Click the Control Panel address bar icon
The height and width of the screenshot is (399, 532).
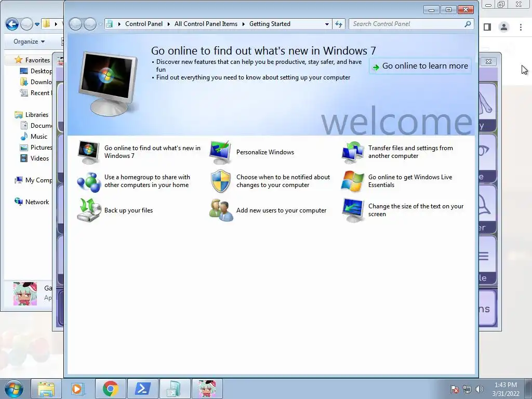[x=109, y=24]
